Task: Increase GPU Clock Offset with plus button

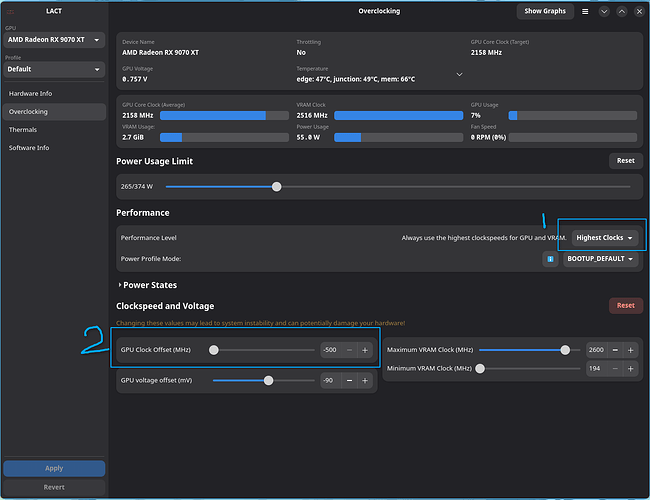Action: (365, 350)
